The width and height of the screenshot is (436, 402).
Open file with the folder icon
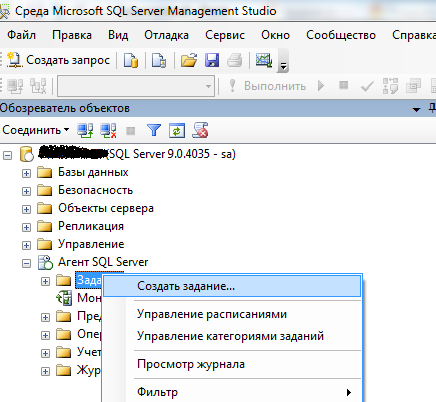coord(189,61)
